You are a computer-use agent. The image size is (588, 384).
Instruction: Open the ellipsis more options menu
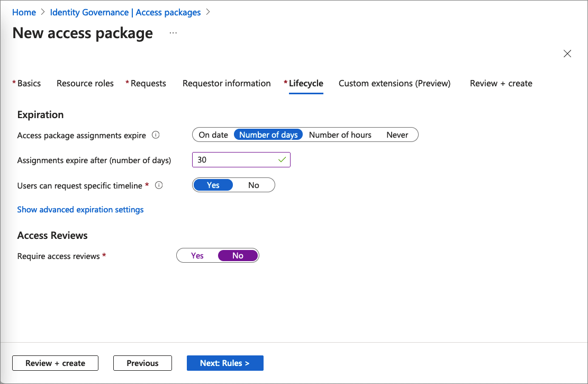(x=173, y=33)
